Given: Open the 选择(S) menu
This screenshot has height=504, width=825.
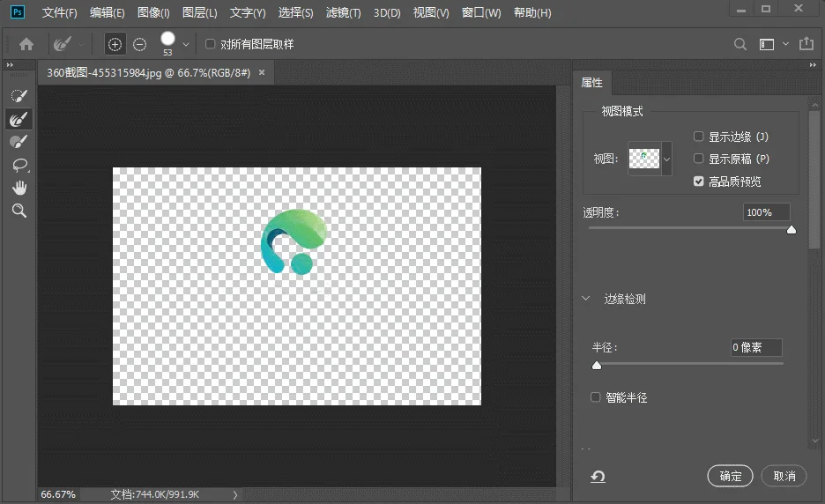Looking at the screenshot, I should (295, 12).
